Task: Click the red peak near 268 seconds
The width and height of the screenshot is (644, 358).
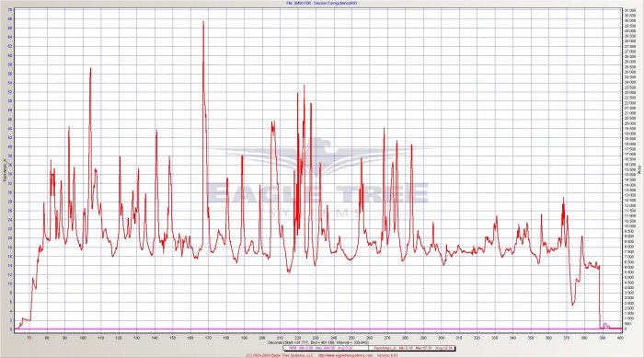Action: [384, 129]
